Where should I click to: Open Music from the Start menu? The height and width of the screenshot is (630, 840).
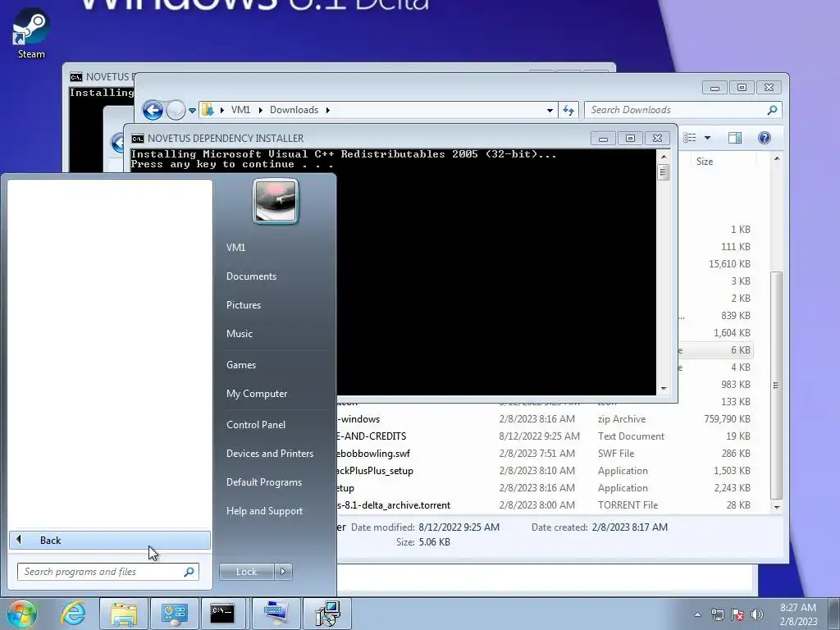click(x=239, y=334)
